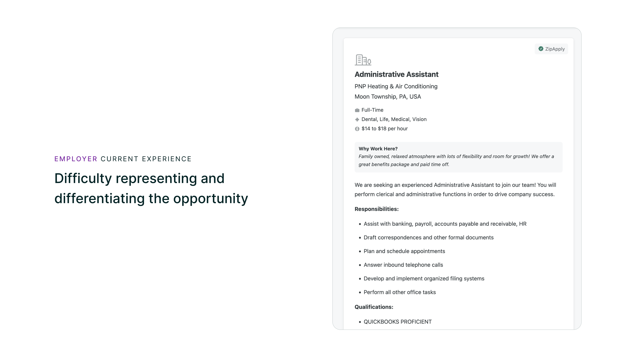Click the Answer inbound telephone calls bullet
This screenshot has height=362, width=644.
(x=403, y=265)
